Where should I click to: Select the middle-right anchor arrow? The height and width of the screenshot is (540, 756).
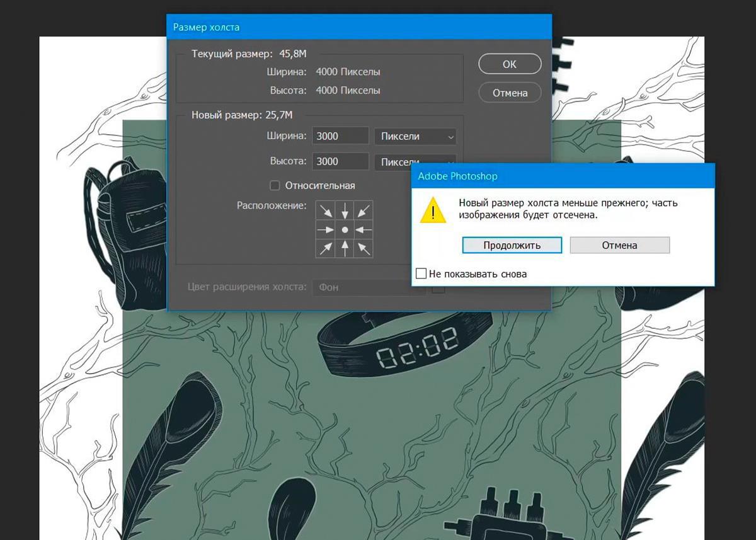pyautogui.click(x=363, y=230)
